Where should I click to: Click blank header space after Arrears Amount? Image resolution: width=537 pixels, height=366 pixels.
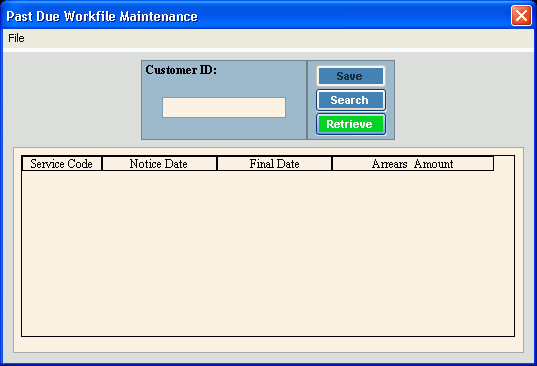click(x=504, y=164)
